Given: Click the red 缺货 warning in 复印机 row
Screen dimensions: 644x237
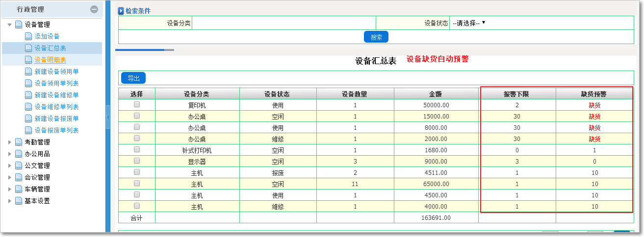Looking at the screenshot, I should coord(594,105).
